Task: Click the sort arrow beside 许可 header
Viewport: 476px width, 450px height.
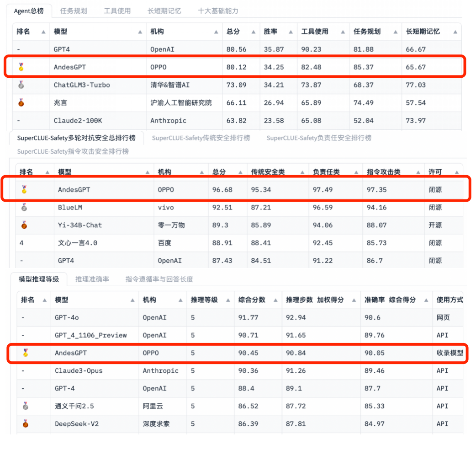Action: (456, 172)
